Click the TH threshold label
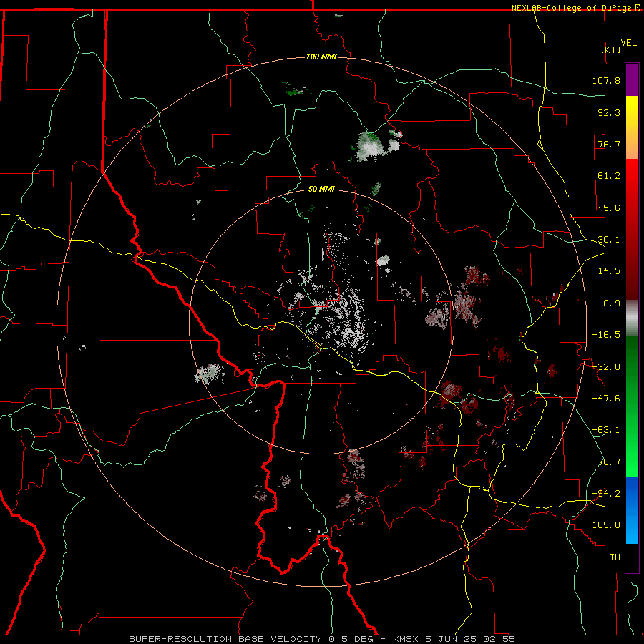The width and height of the screenshot is (644, 644). 615,557
